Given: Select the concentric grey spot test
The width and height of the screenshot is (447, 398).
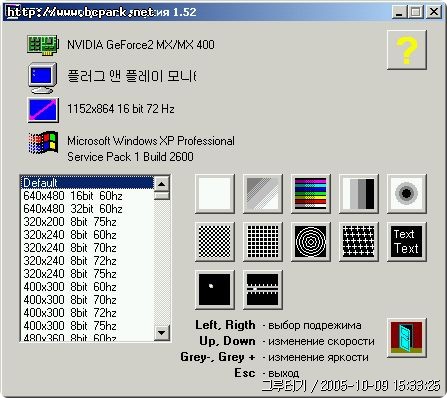Looking at the screenshot, I should point(407,194).
